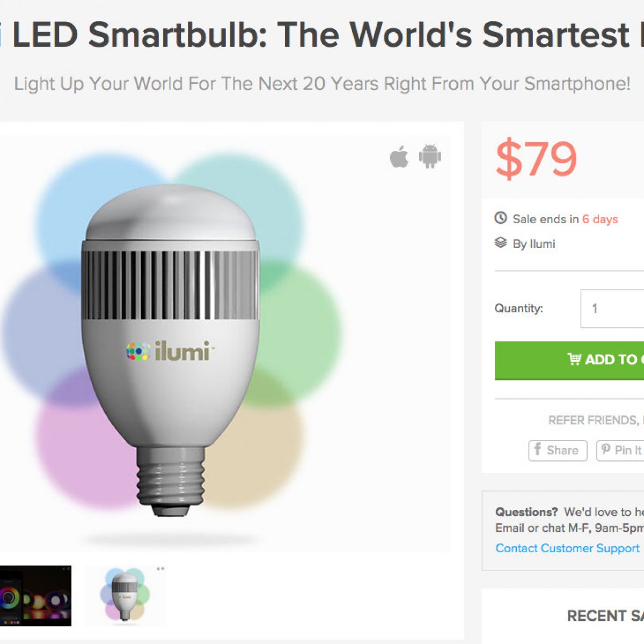Click the stacked layers icon near vendor name
Screen dimensions: 644x644
(500, 243)
